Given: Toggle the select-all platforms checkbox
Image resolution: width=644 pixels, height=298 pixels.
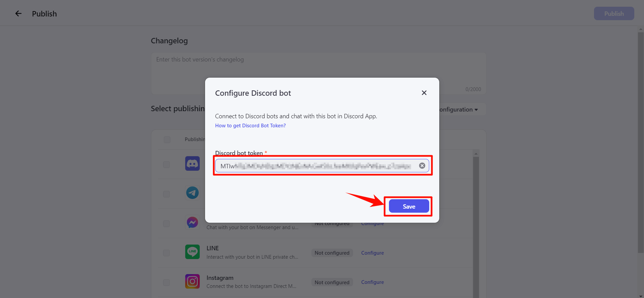Looking at the screenshot, I should (167, 139).
